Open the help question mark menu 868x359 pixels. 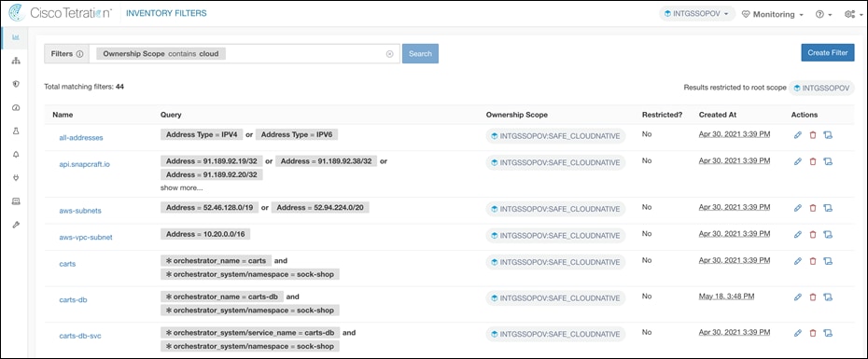coord(824,14)
